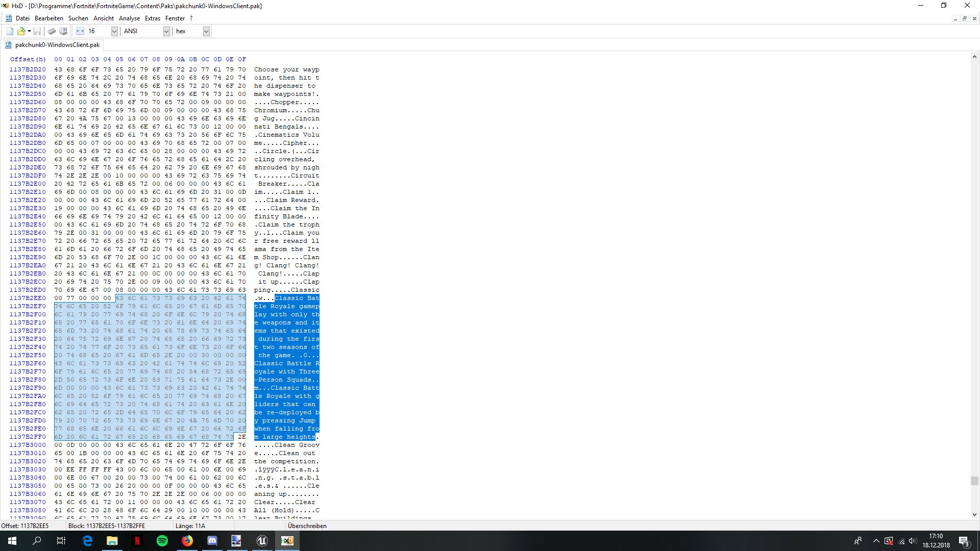Open Discord from the taskbar

tap(212, 541)
